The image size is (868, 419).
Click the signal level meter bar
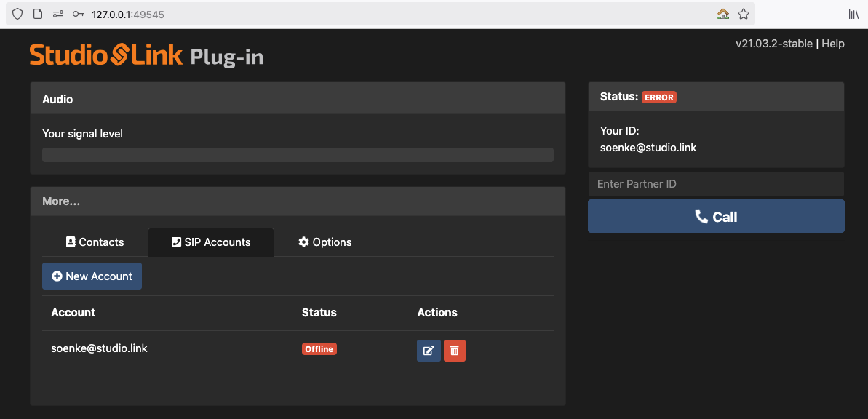point(298,155)
